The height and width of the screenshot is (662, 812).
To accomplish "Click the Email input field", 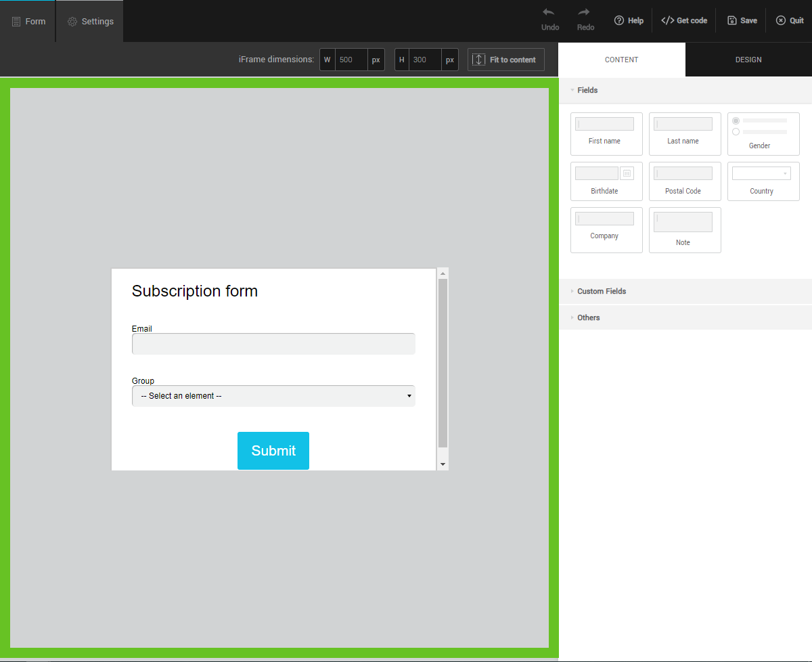I will [273, 344].
